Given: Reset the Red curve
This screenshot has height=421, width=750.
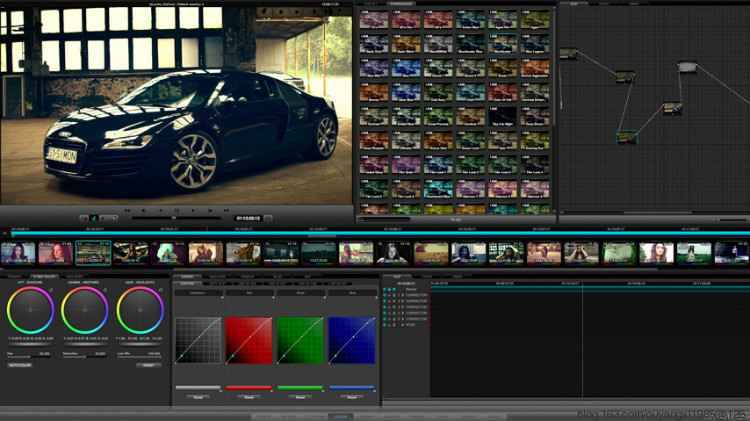Looking at the screenshot, I should point(249,397).
